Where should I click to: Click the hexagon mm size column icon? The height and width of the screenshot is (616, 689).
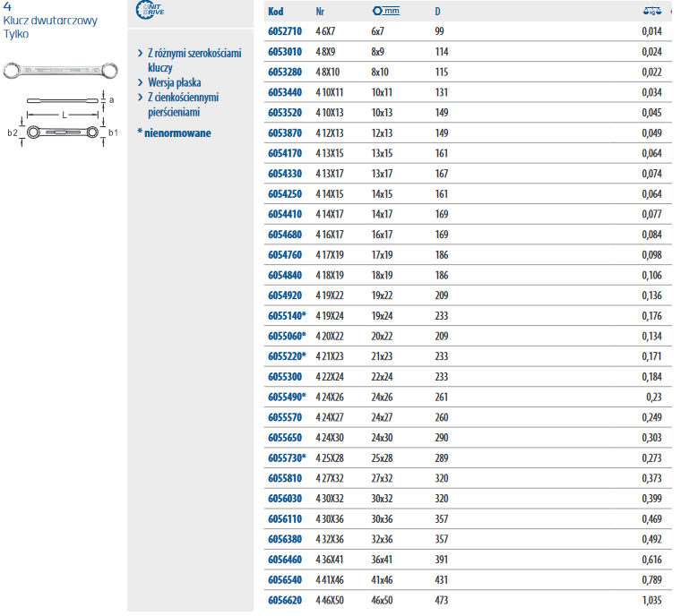click(x=385, y=12)
